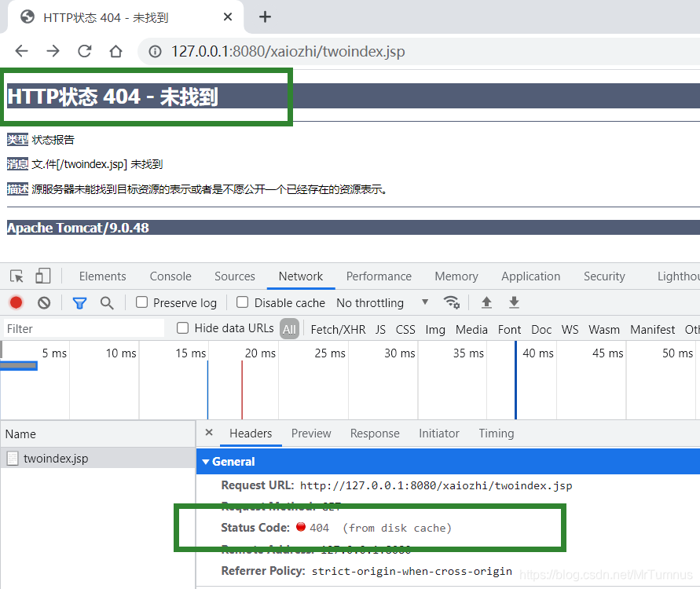Viewport: 700px width, 589px height.
Task: Open network conditions settings
Action: (452, 302)
